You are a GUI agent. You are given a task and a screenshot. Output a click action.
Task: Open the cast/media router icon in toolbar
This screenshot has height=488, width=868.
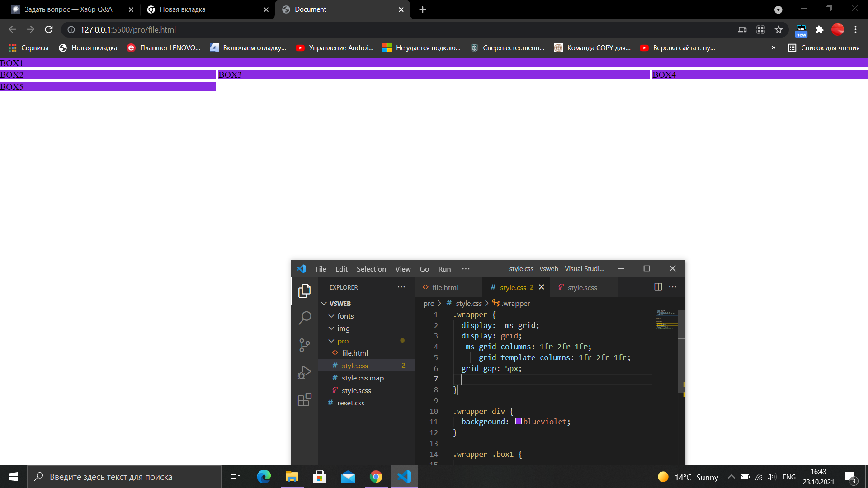click(x=742, y=29)
